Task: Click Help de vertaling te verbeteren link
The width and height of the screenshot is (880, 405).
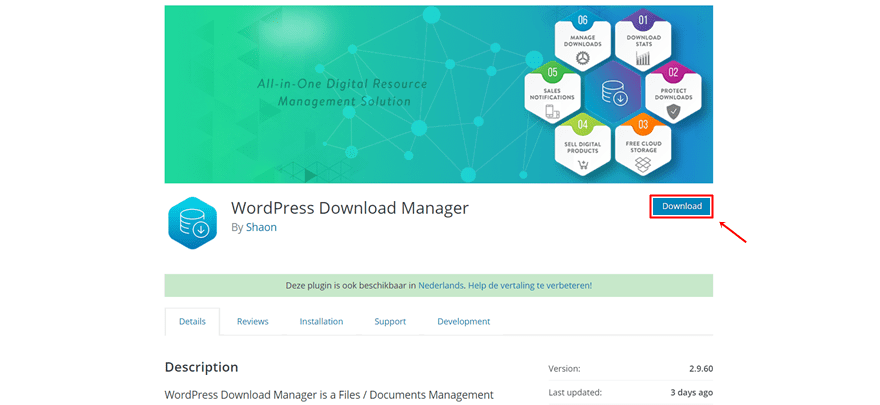Action: pyautogui.click(x=530, y=286)
